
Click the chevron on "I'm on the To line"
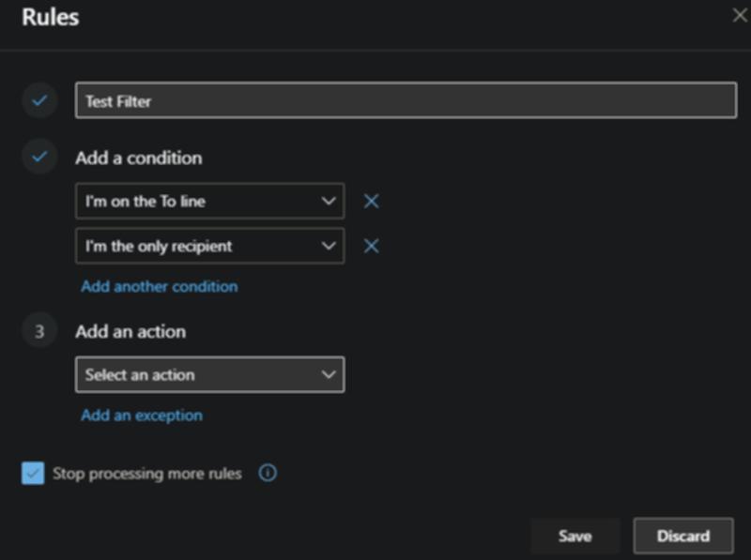point(328,201)
